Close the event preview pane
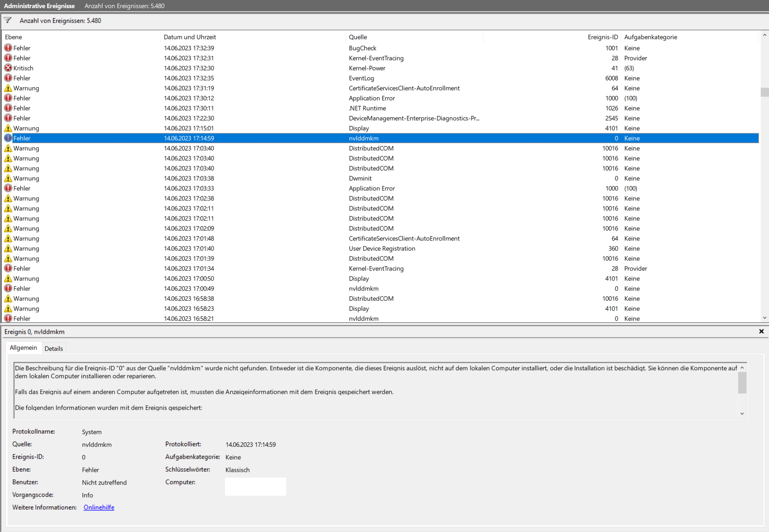The width and height of the screenshot is (769, 532). pyautogui.click(x=761, y=332)
